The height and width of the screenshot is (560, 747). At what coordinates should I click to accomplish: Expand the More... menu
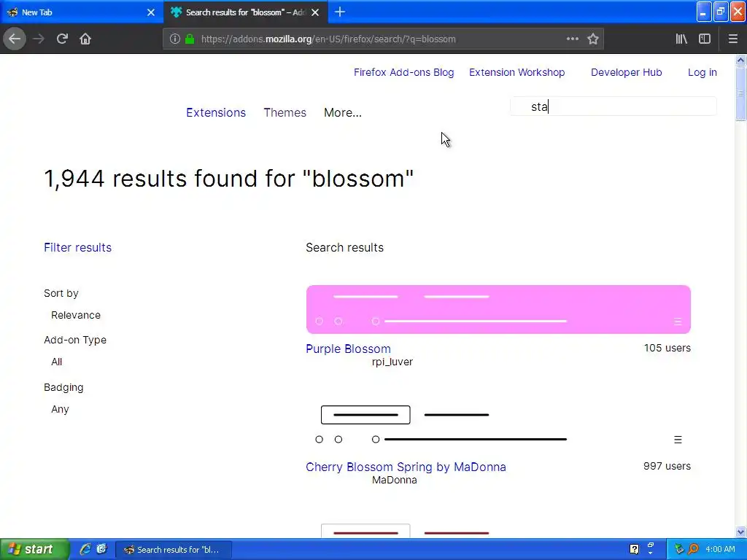coord(343,113)
